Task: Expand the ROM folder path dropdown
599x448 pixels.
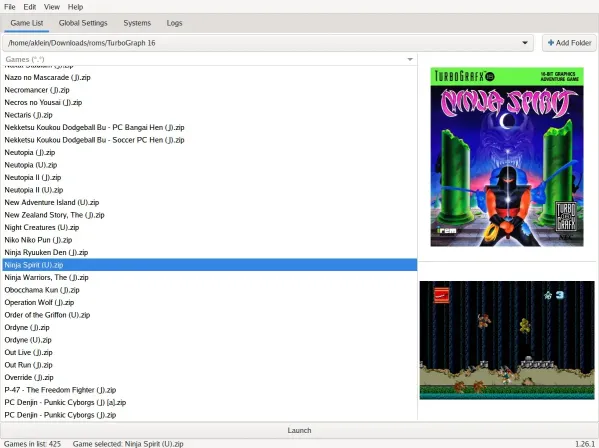Action: pos(525,43)
